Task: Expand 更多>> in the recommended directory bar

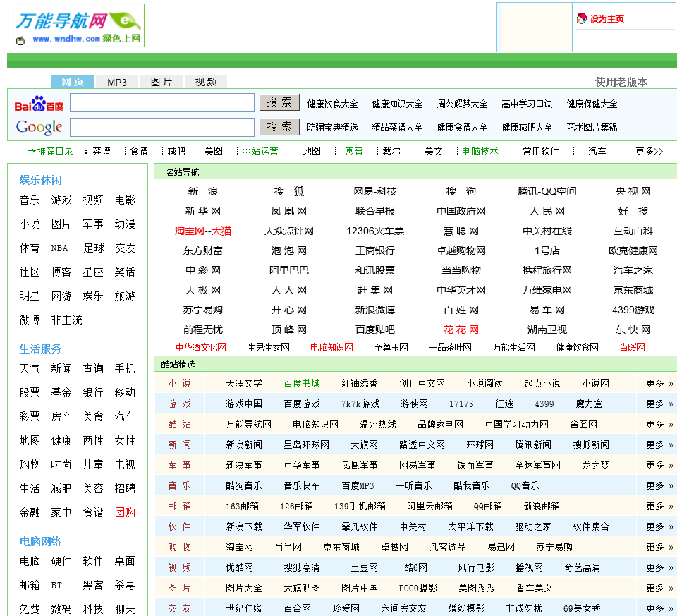Action: (x=649, y=151)
